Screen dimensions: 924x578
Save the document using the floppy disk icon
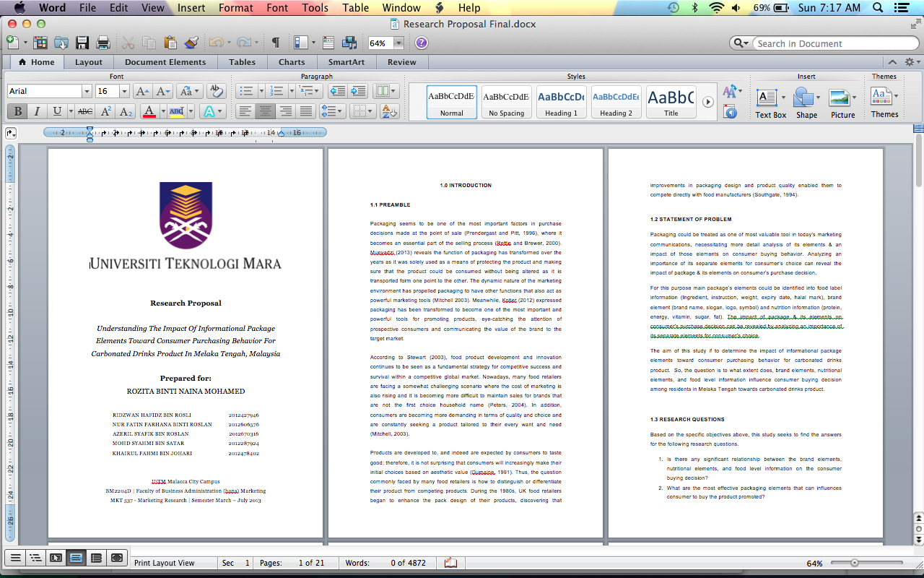tap(82, 43)
